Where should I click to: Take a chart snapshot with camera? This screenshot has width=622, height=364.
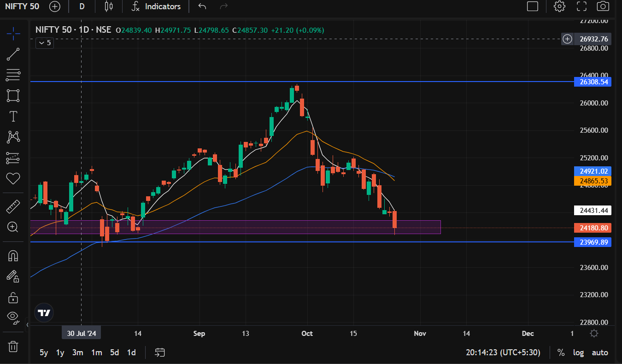point(603,6)
